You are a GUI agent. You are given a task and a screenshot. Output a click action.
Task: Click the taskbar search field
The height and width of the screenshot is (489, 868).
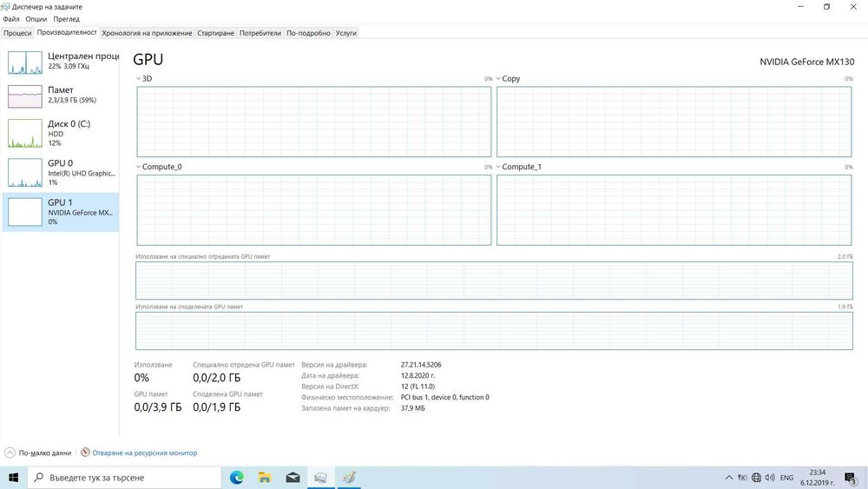click(124, 478)
